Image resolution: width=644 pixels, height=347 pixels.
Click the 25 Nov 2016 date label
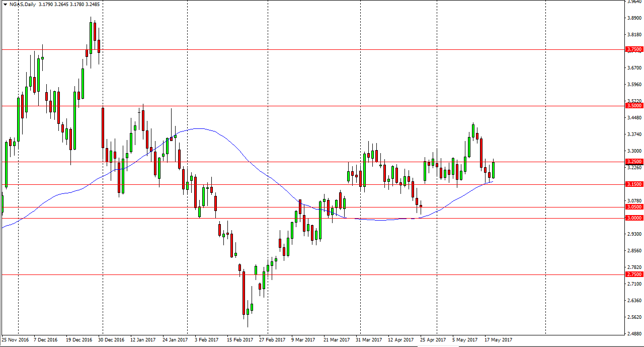(x=15, y=340)
